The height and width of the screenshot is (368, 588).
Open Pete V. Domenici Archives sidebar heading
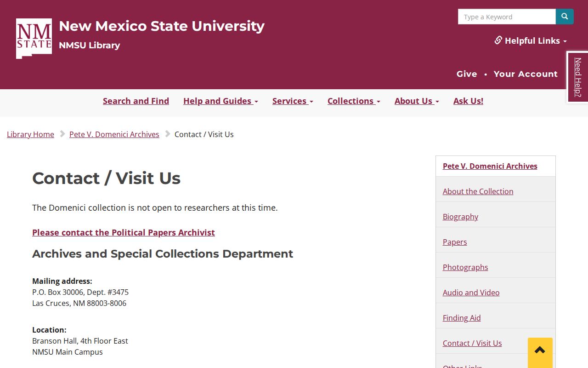tap(490, 166)
